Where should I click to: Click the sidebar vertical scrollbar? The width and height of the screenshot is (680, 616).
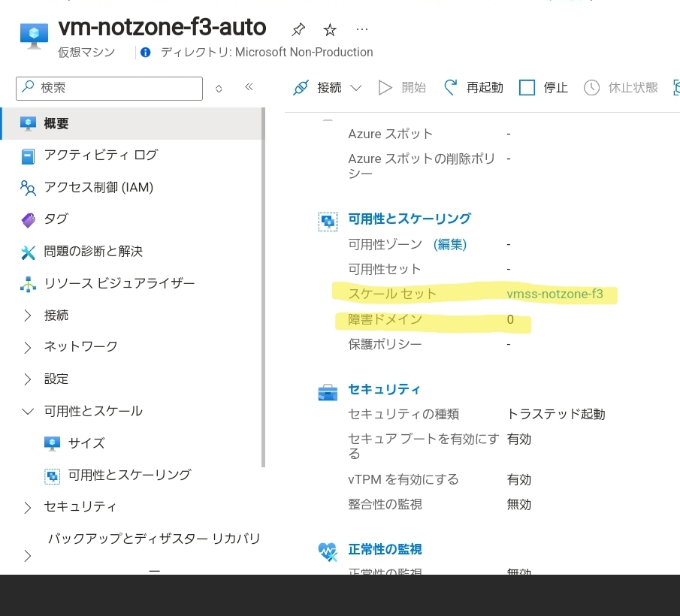[x=263, y=288]
